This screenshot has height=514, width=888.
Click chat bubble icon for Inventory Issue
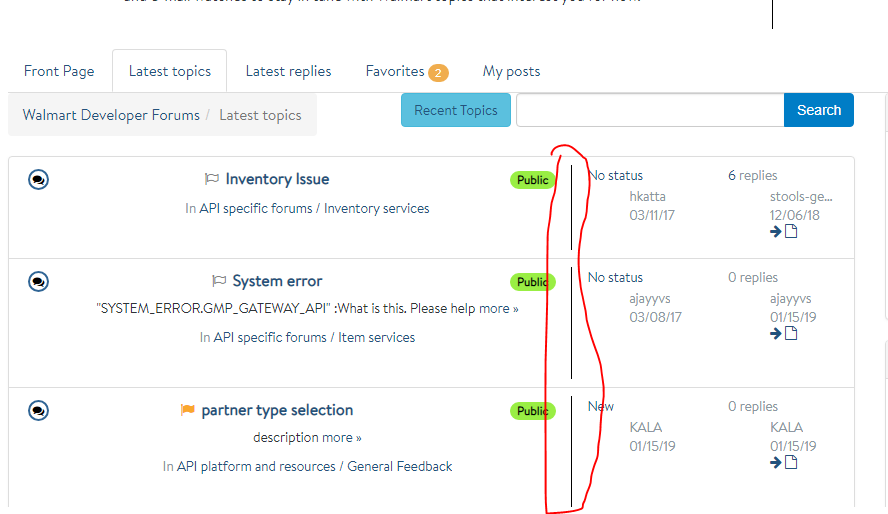(39, 180)
